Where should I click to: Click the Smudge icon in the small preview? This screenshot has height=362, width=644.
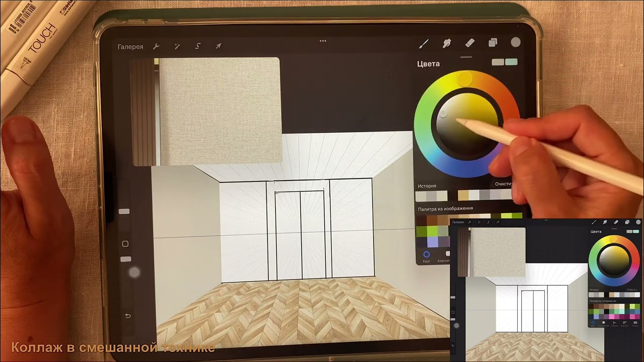coord(605,222)
